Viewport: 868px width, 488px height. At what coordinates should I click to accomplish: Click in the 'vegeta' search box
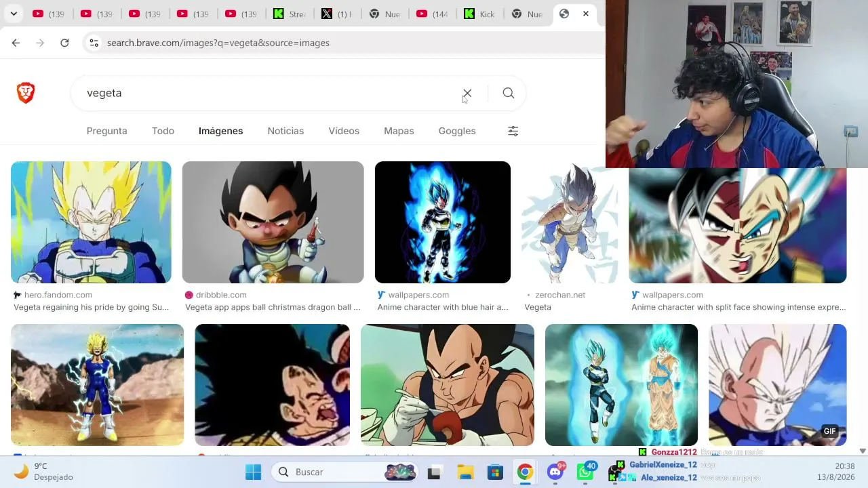[271, 93]
